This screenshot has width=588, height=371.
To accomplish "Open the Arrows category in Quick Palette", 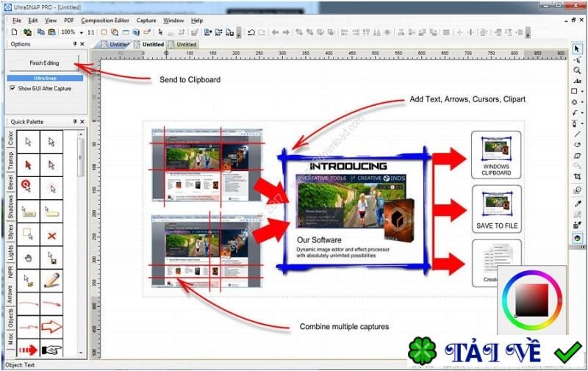I will 10,294.
